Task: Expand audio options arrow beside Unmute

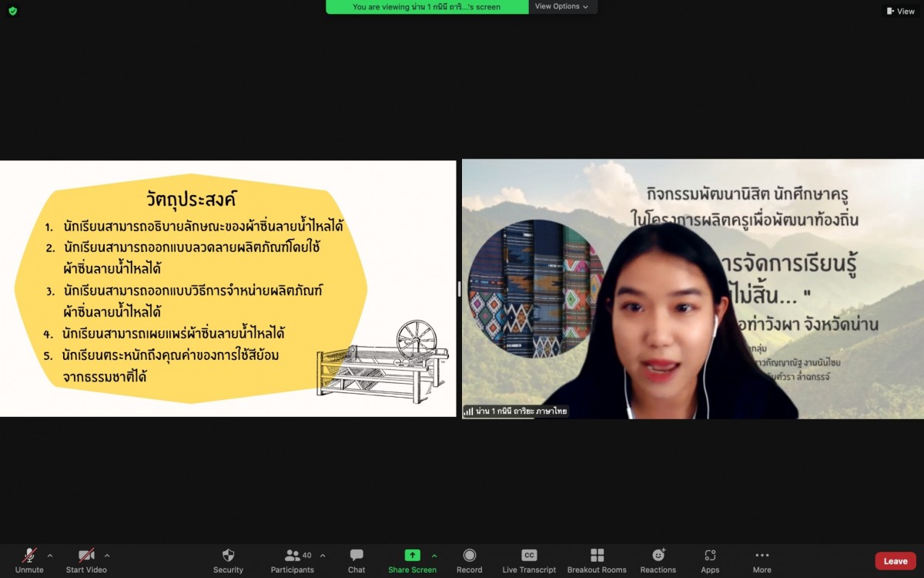Action: [50, 556]
